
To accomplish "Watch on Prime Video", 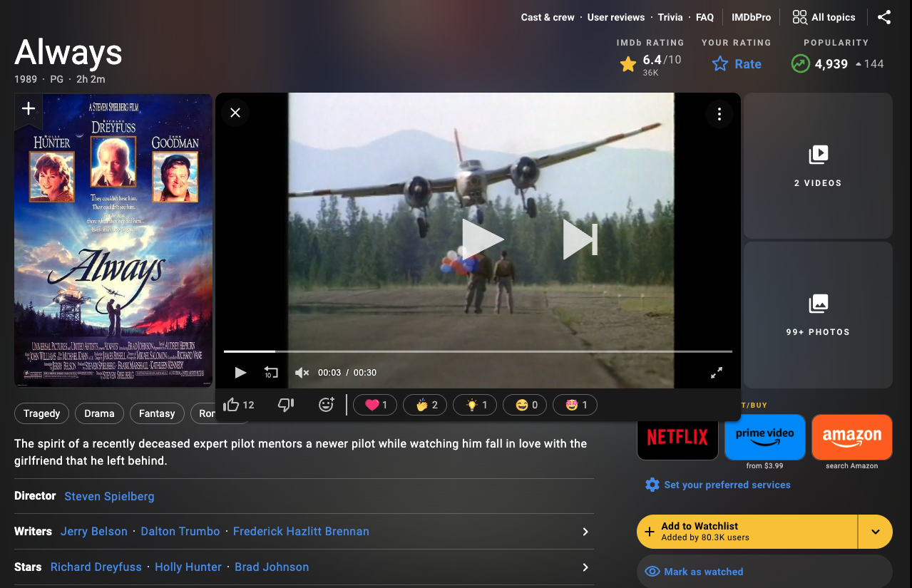I will click(x=765, y=437).
